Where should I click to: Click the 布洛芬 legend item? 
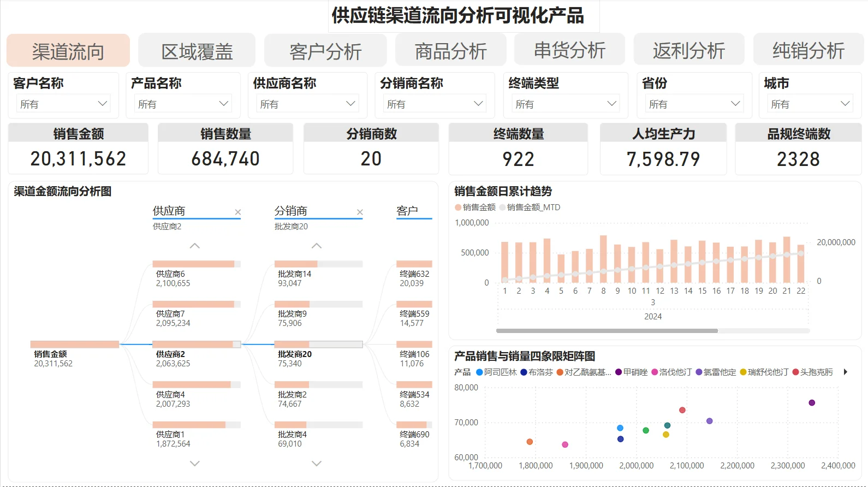(x=537, y=372)
